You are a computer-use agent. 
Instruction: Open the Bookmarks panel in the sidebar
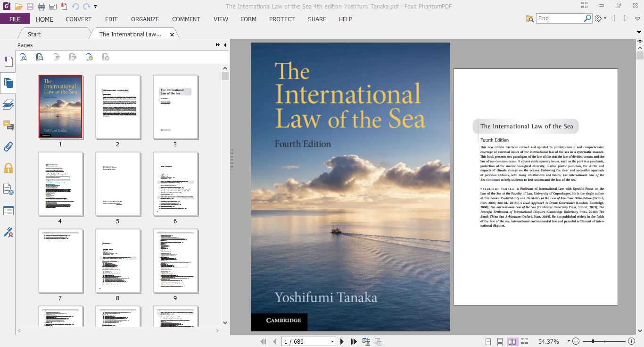[x=8, y=61]
